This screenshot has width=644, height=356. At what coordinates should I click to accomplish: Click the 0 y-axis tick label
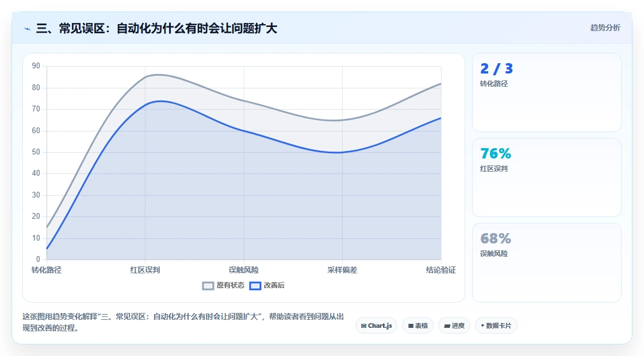pos(38,259)
